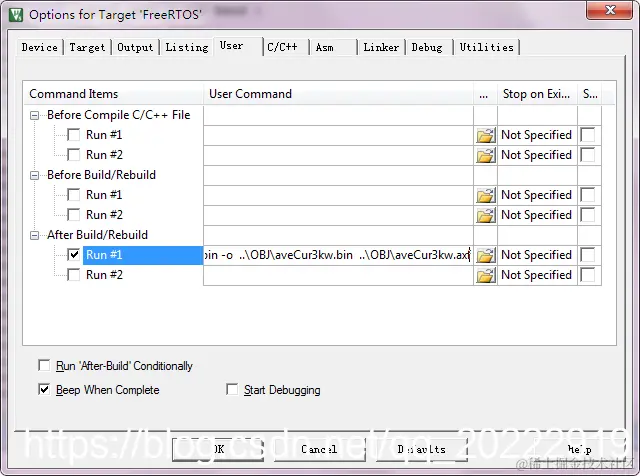
Task: Click the Keil uVision icon in title bar
Action: point(16,15)
